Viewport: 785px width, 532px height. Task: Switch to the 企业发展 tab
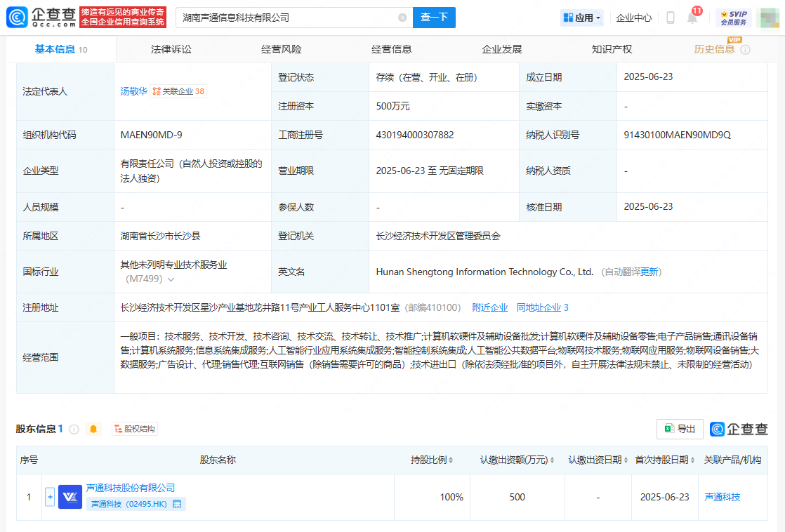(x=501, y=49)
